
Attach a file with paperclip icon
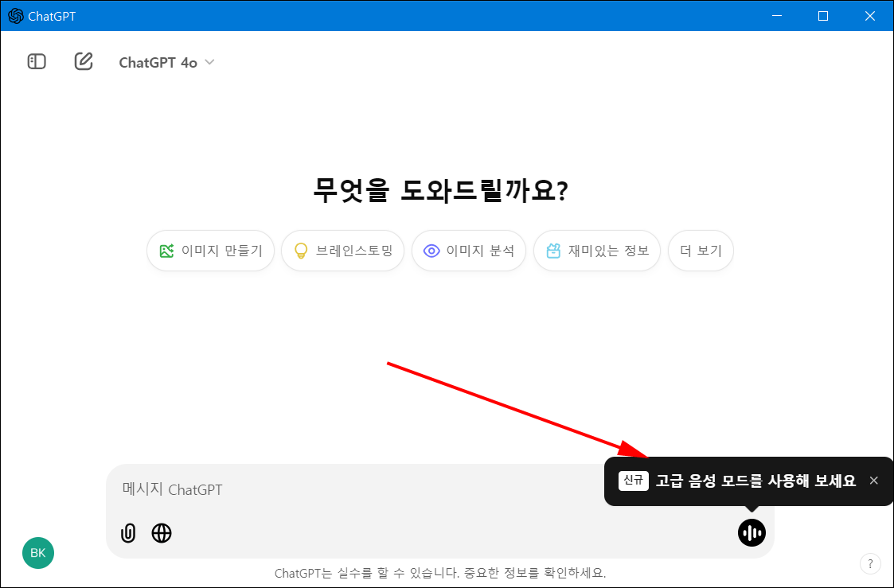pos(128,533)
